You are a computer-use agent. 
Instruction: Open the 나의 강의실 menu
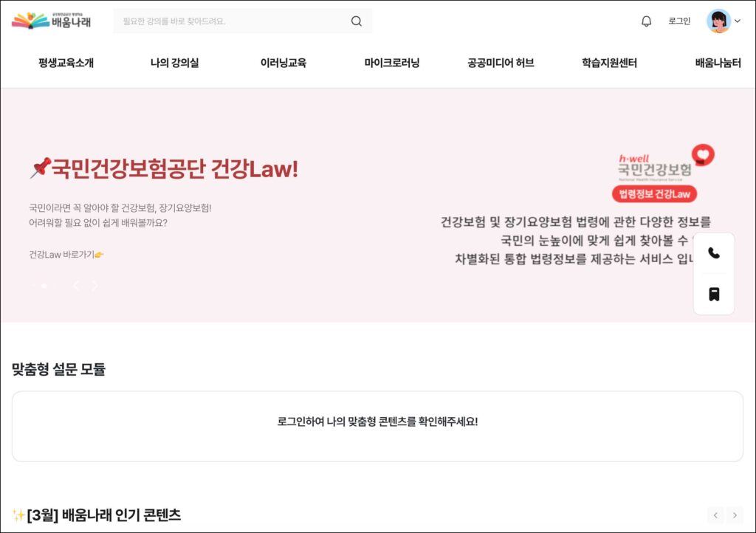[174, 63]
